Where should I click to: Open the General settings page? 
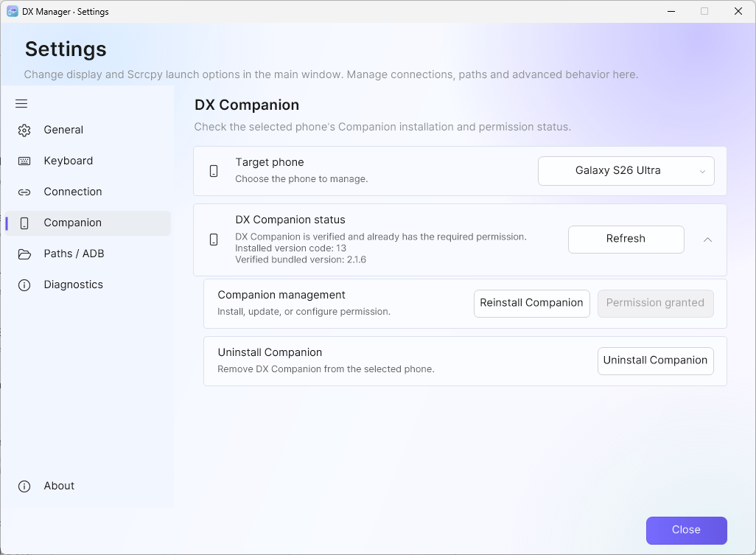tap(88, 130)
